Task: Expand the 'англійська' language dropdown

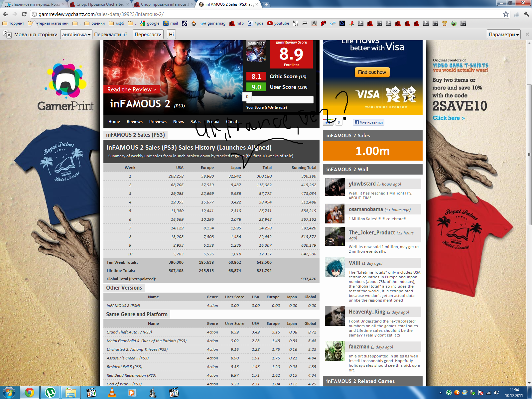Action: click(x=76, y=35)
